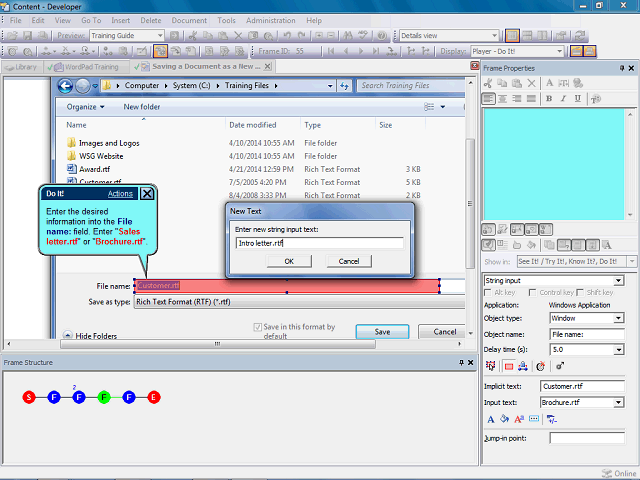Click the Save disk icon in toolbar
Screen dimensions: 640x480
tap(27, 36)
